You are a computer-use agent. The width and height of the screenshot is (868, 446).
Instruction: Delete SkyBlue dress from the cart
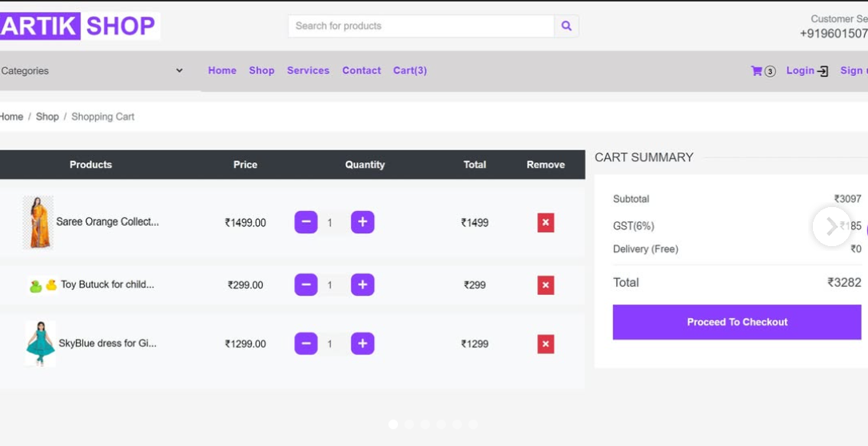[545, 344]
